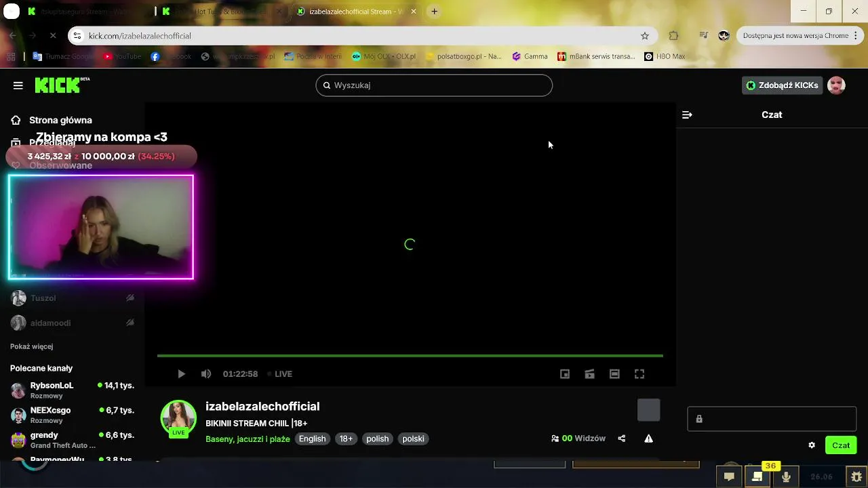Viewport: 868px width, 488px height.
Task: Select the polish tag
Action: coord(378,439)
